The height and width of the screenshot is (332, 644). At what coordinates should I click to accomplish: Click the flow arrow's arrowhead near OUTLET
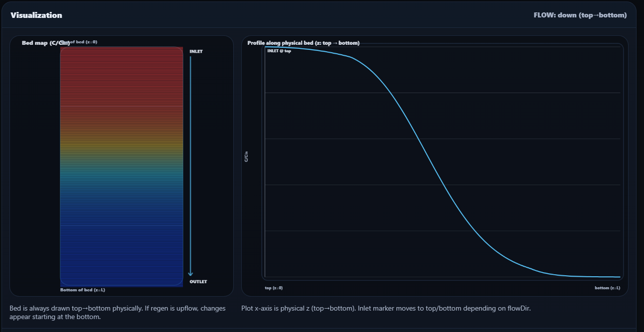(190, 273)
